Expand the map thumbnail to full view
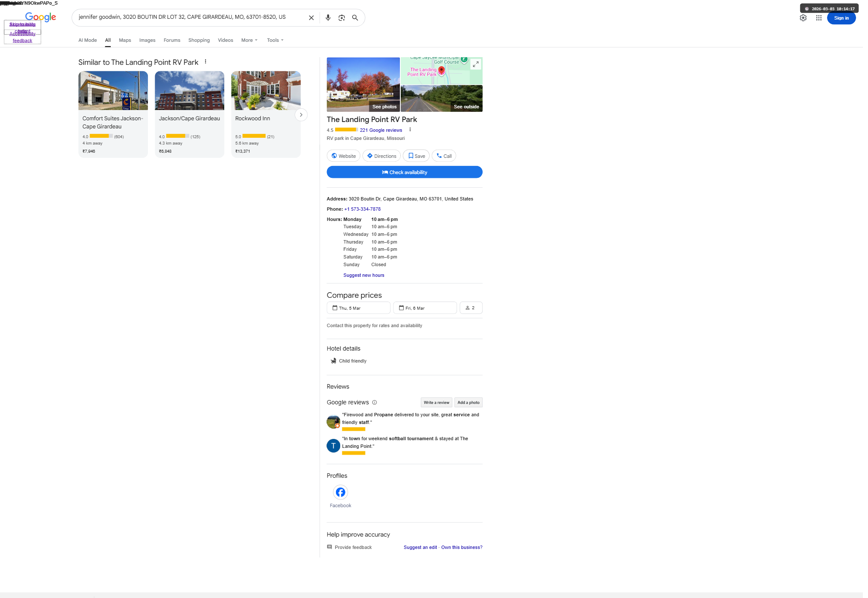The height and width of the screenshot is (598, 868). pyautogui.click(x=476, y=64)
